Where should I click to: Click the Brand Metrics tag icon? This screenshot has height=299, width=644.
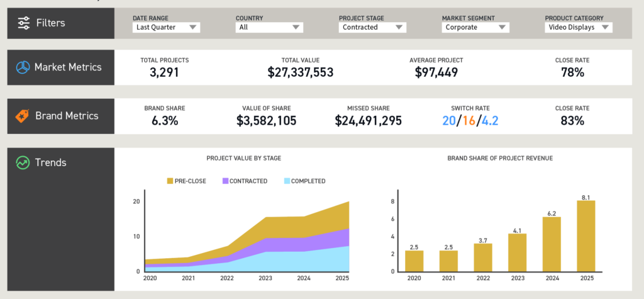(24, 116)
